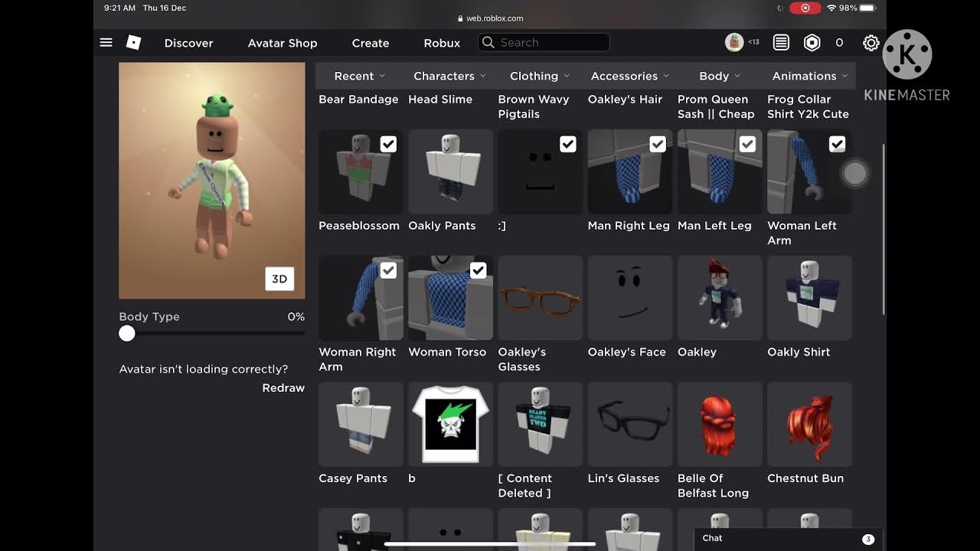Open the Avatar Shop page

(x=283, y=43)
